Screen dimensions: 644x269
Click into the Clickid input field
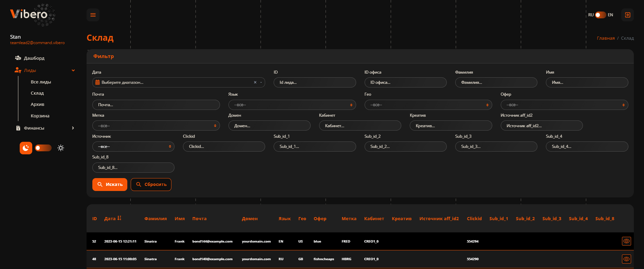pos(224,147)
